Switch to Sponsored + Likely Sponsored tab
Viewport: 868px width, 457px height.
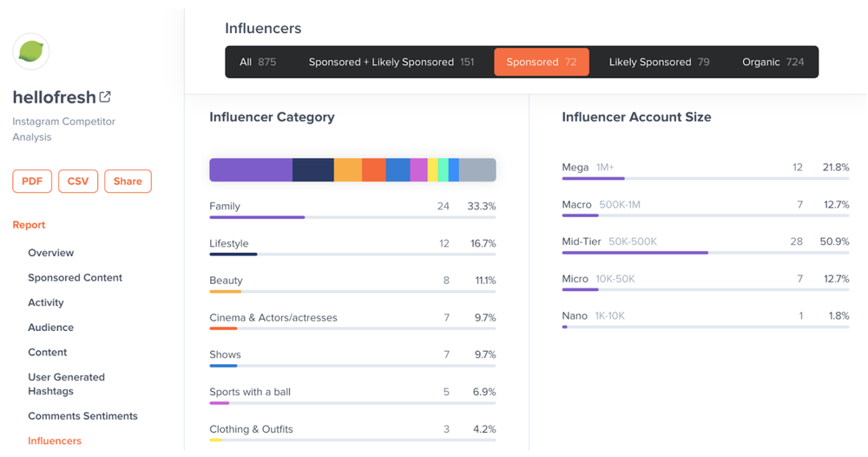coord(391,62)
